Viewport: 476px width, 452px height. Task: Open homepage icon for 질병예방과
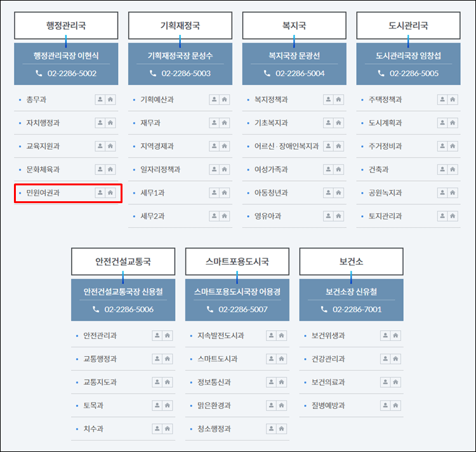pyautogui.click(x=396, y=405)
